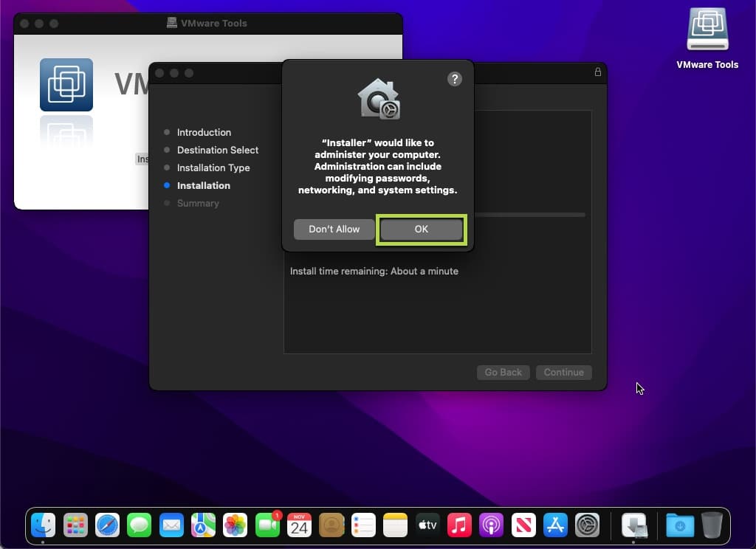Image resolution: width=756 pixels, height=549 pixels.
Task: Open News from the Dock
Action: (523, 525)
